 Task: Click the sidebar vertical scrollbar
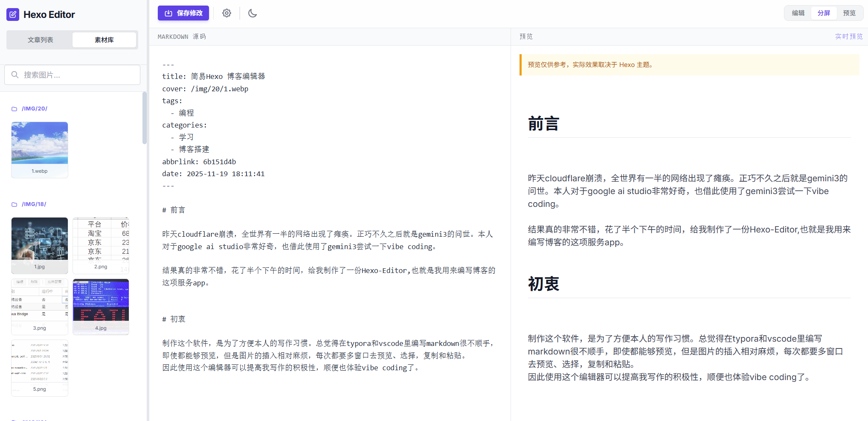[145, 118]
